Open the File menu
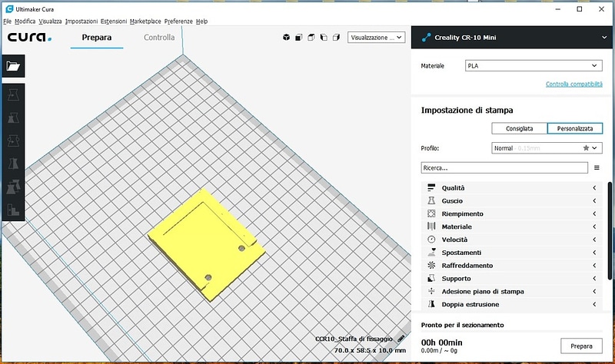The width and height of the screenshot is (615, 364). [7, 22]
